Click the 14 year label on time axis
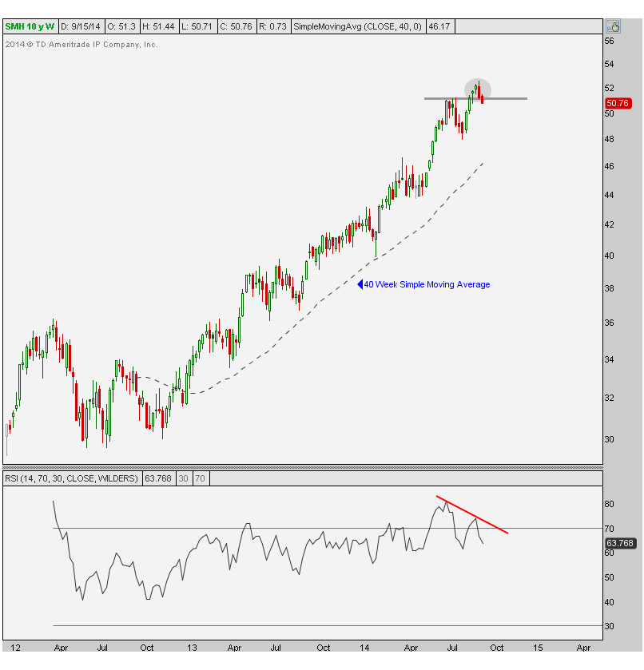The height and width of the screenshot is (670, 644). tap(364, 648)
